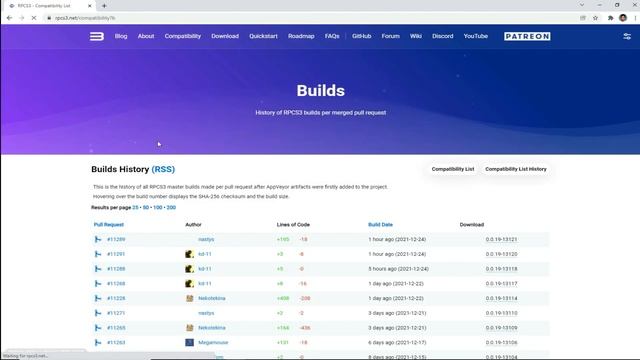Set results per page to 25
Viewport: 640px width, 360px height.
[135, 207]
